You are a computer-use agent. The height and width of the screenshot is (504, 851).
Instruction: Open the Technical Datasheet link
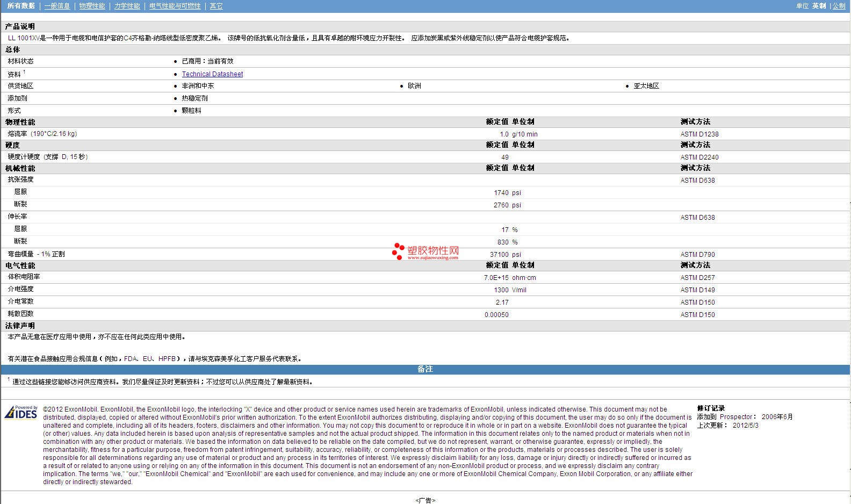pos(212,74)
